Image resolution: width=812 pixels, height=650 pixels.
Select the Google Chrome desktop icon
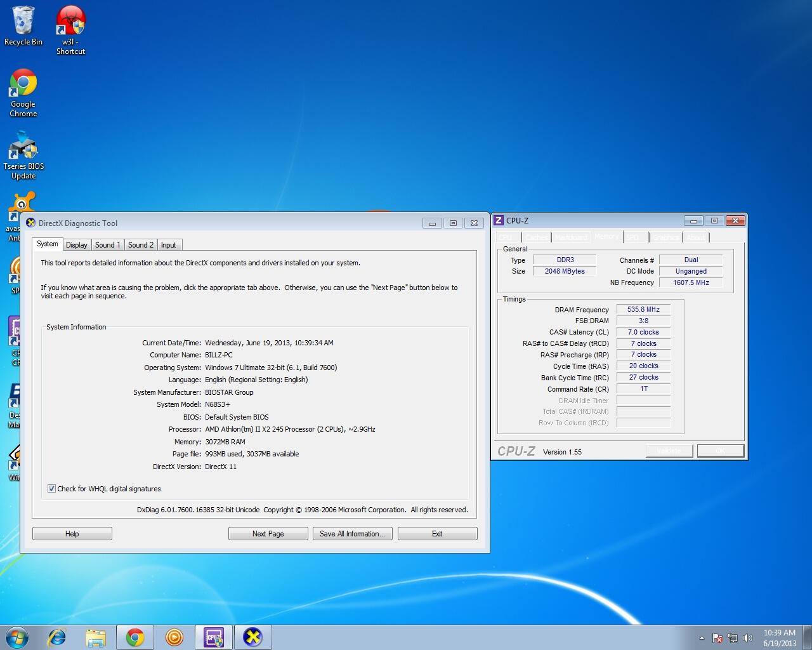pyautogui.click(x=23, y=93)
